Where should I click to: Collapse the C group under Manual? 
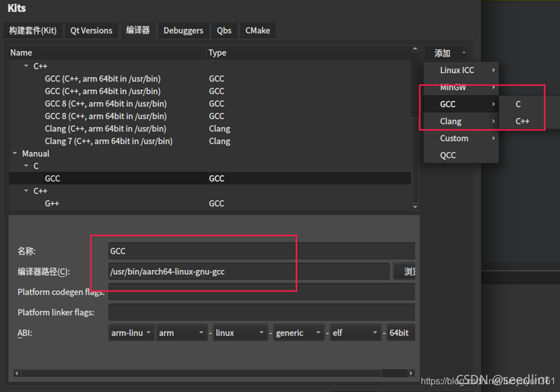pos(26,166)
